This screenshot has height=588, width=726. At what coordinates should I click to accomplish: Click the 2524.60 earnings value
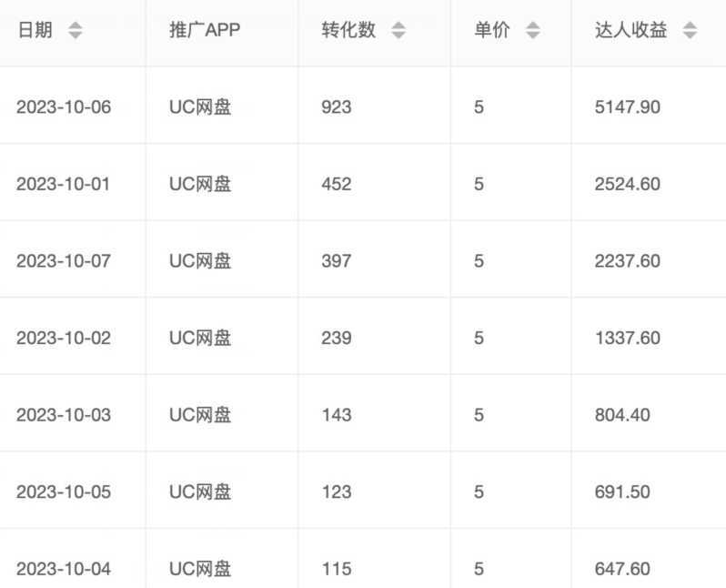pos(628,184)
